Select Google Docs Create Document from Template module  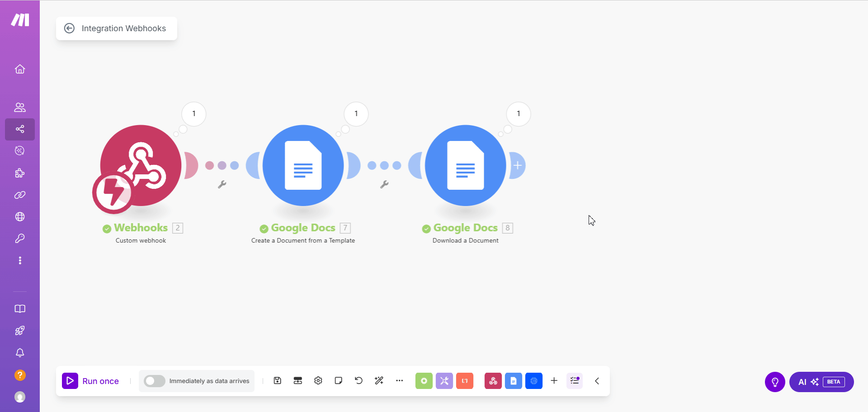[x=303, y=165]
